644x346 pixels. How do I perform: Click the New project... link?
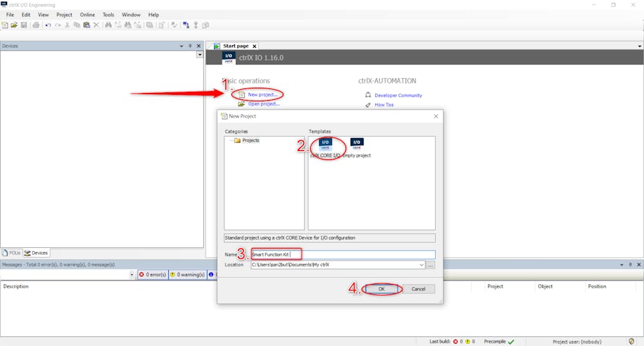[x=262, y=95]
